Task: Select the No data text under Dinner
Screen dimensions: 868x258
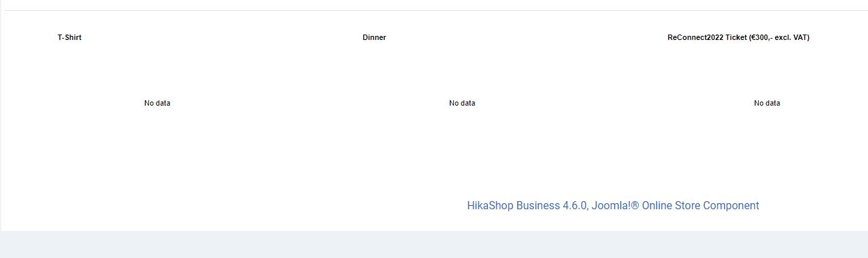Action: click(x=462, y=103)
